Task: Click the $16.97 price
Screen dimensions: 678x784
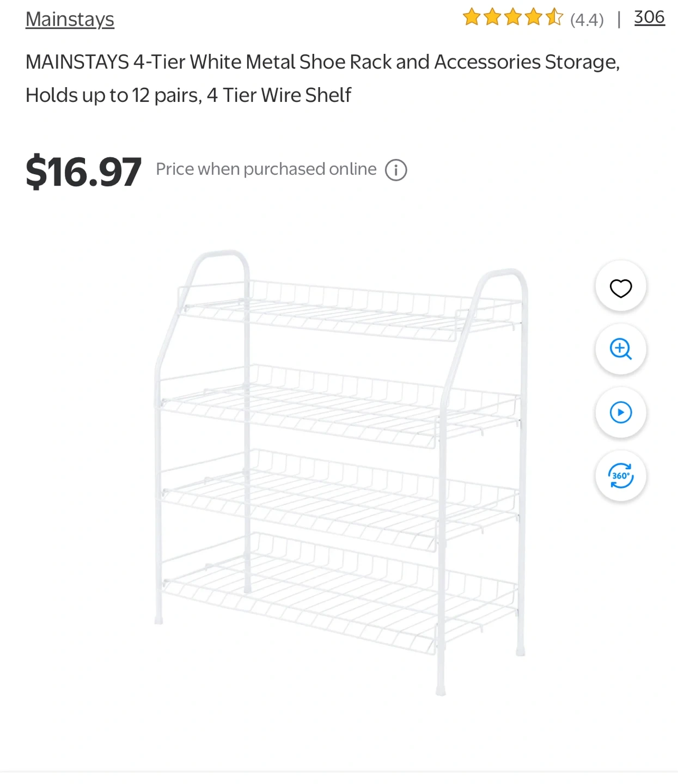Action: 83,171
